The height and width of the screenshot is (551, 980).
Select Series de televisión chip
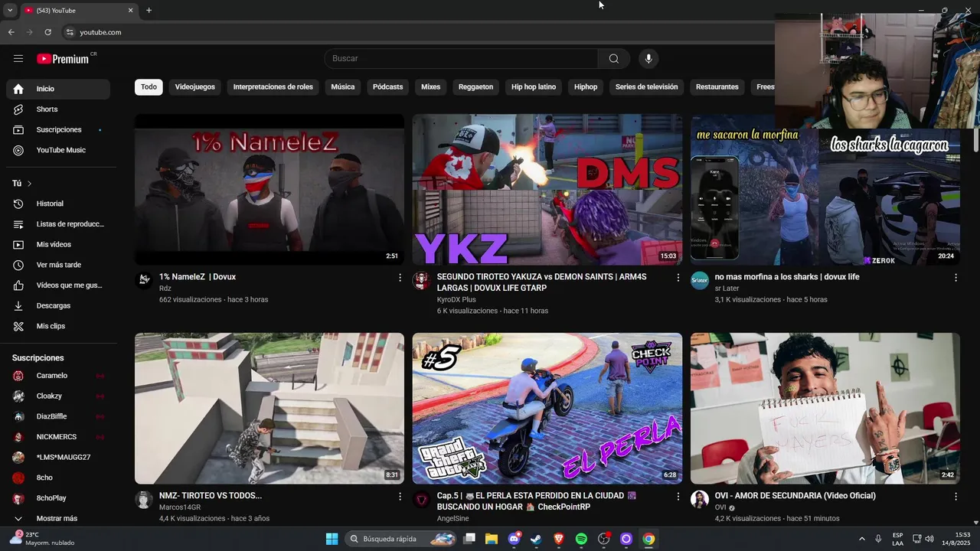click(647, 86)
